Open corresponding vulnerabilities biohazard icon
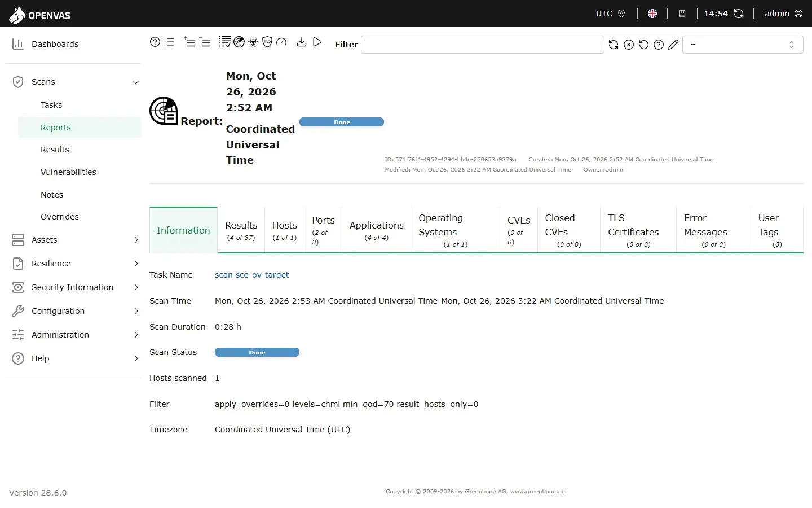812x508 pixels. (x=253, y=42)
